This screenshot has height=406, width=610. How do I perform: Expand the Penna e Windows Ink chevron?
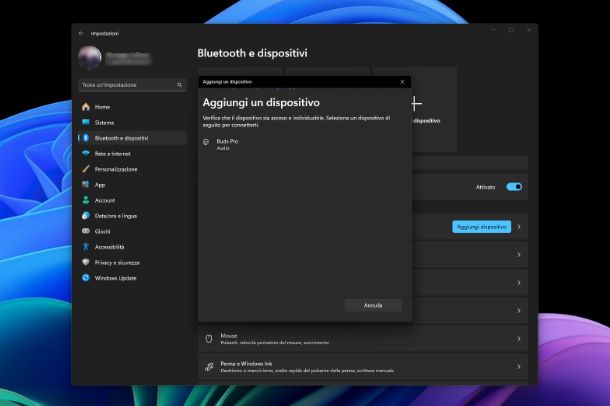tap(519, 367)
